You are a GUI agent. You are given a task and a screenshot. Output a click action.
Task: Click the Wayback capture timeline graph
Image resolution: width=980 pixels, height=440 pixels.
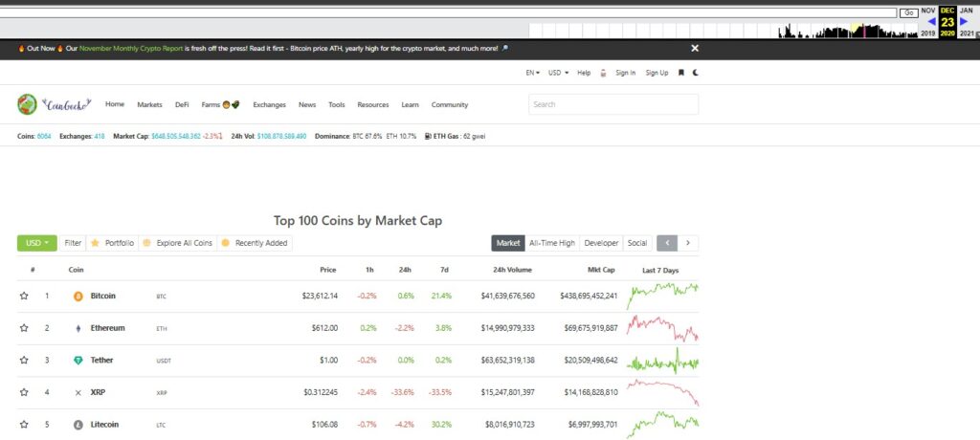(x=724, y=31)
